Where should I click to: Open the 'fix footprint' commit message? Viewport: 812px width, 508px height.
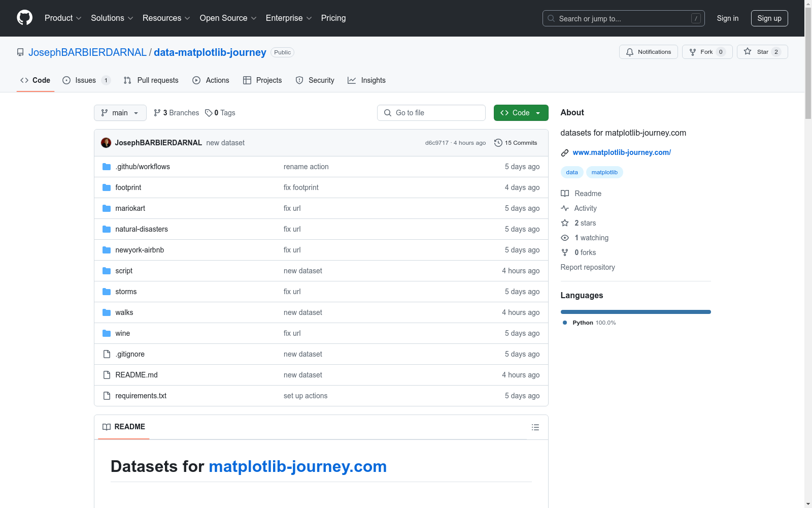[301, 187]
